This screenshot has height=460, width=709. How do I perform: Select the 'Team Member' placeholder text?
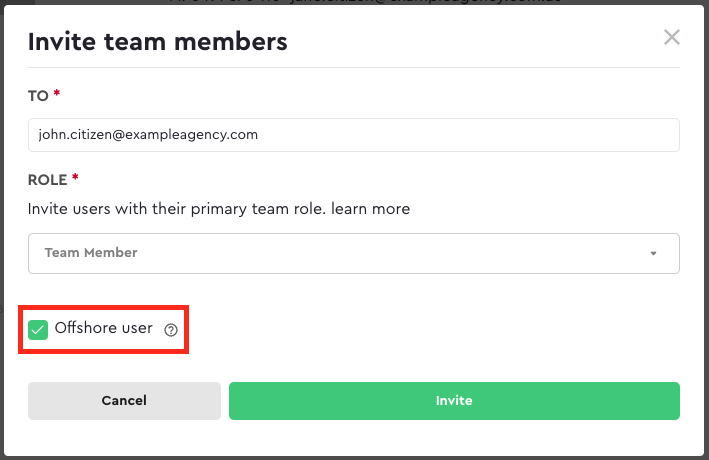pyautogui.click(x=91, y=252)
